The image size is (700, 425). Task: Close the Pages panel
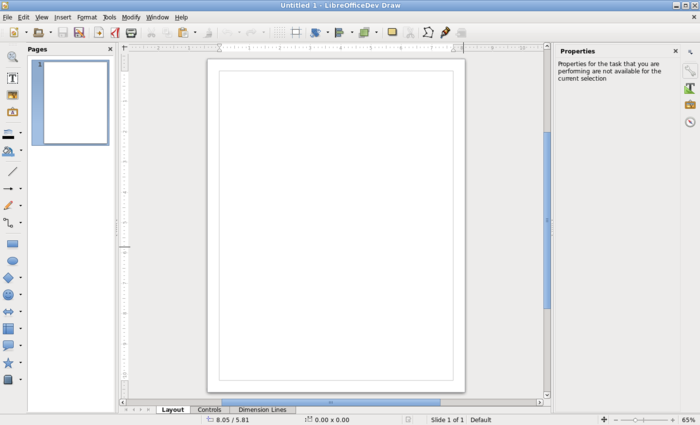point(110,49)
